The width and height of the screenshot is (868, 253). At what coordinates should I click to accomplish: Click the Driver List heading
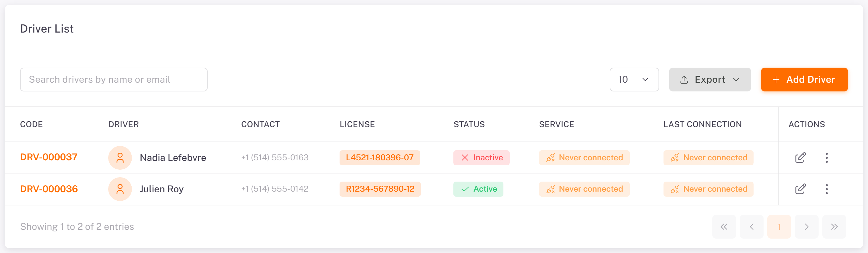47,29
